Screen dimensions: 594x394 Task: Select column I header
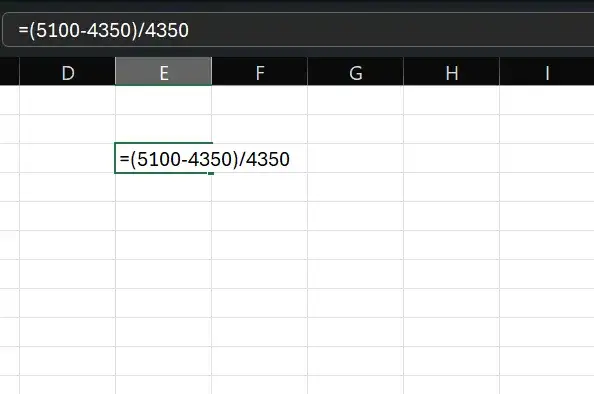[547, 72]
